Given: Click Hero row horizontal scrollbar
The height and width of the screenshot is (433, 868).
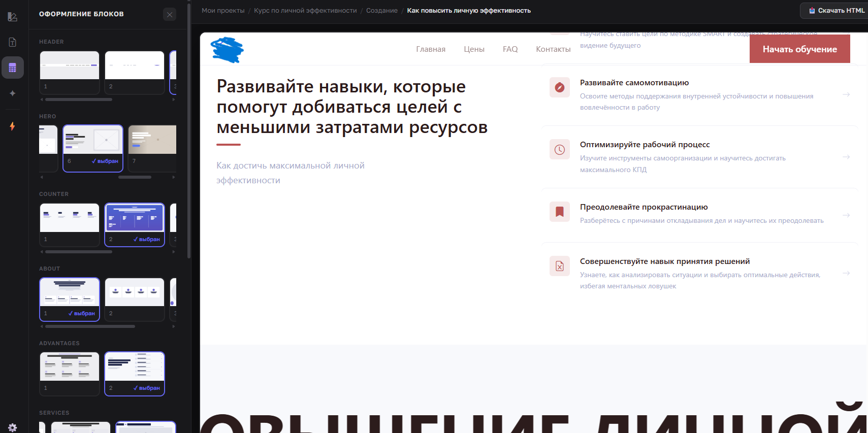Looking at the screenshot, I should click(x=135, y=177).
